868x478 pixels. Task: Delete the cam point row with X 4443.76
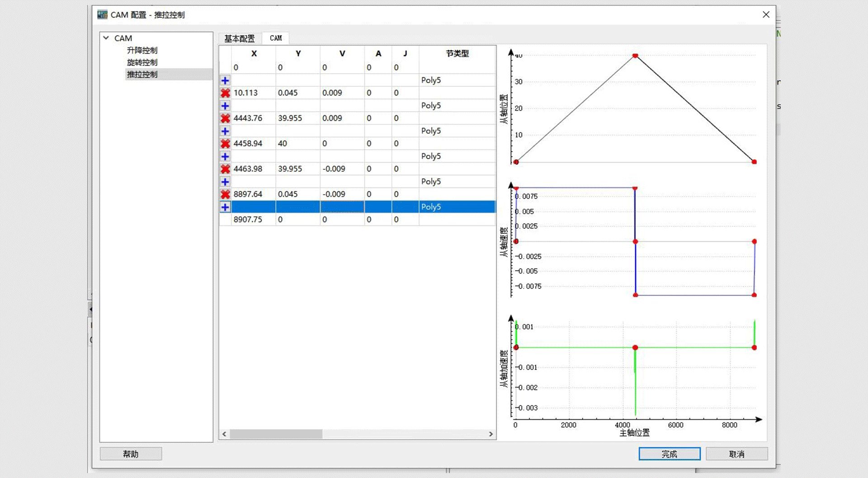point(225,118)
